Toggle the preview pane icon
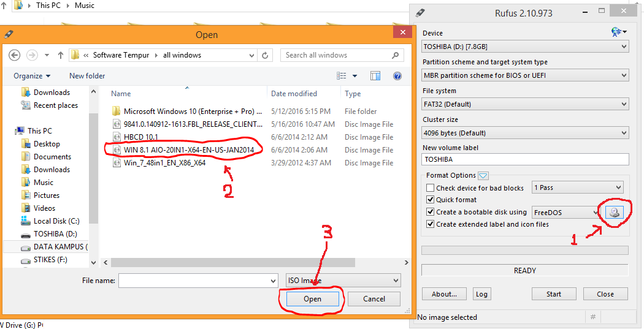The height and width of the screenshot is (329, 644). point(375,75)
